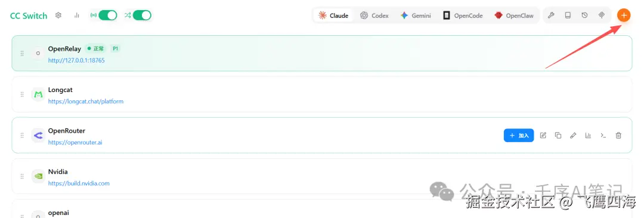Image resolution: width=644 pixels, height=218 pixels.
Task: Toggle the proxy broadcast switch off
Action: point(108,16)
